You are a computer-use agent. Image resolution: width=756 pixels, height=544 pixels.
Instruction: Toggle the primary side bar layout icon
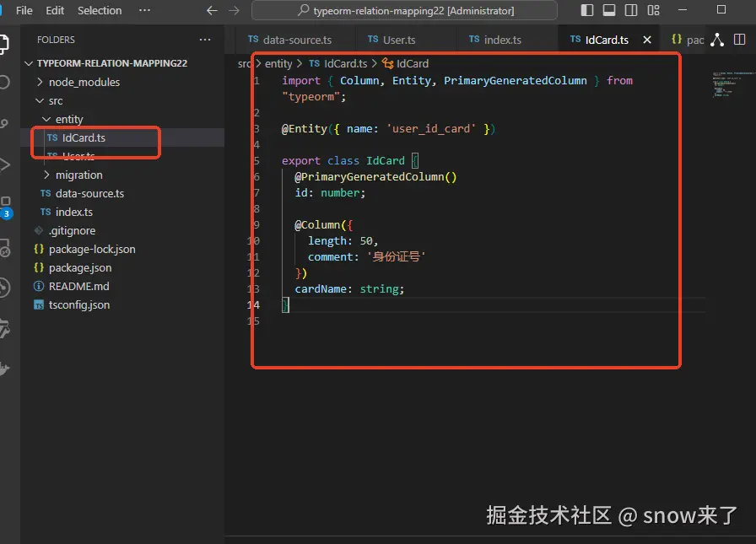pos(586,10)
